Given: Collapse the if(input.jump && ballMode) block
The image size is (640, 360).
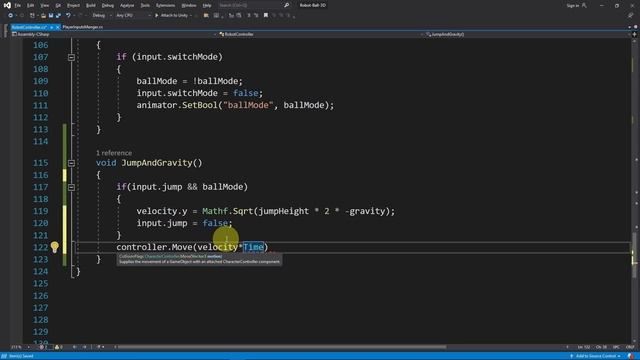Looking at the screenshot, I should point(71,187).
